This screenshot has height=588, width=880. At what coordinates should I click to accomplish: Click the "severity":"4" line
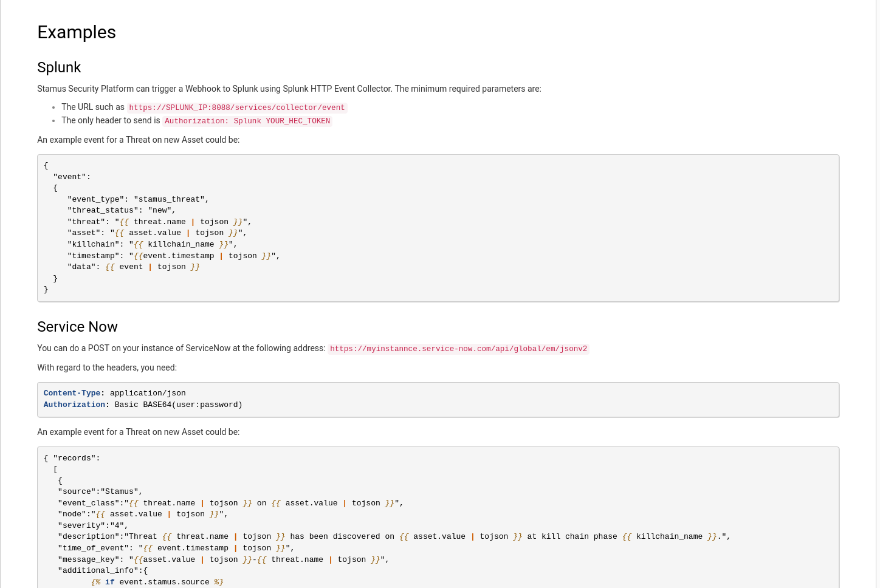point(93,525)
